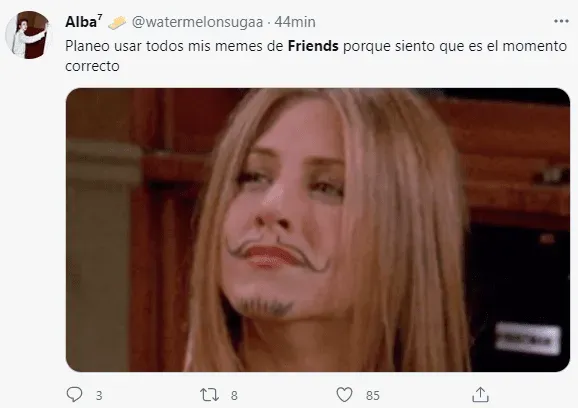Click the white label in GIF corner
Image resolution: width=578 pixels, height=408 pixels.
pos(527,339)
